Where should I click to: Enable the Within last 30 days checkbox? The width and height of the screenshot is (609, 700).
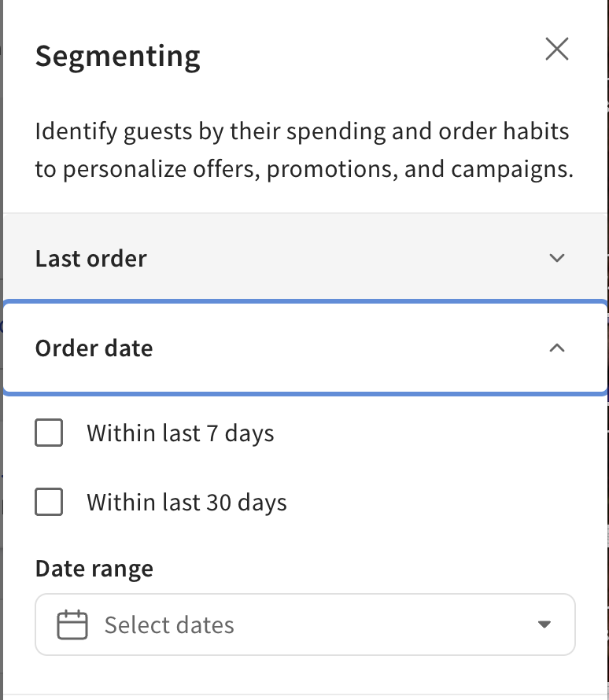(x=49, y=502)
